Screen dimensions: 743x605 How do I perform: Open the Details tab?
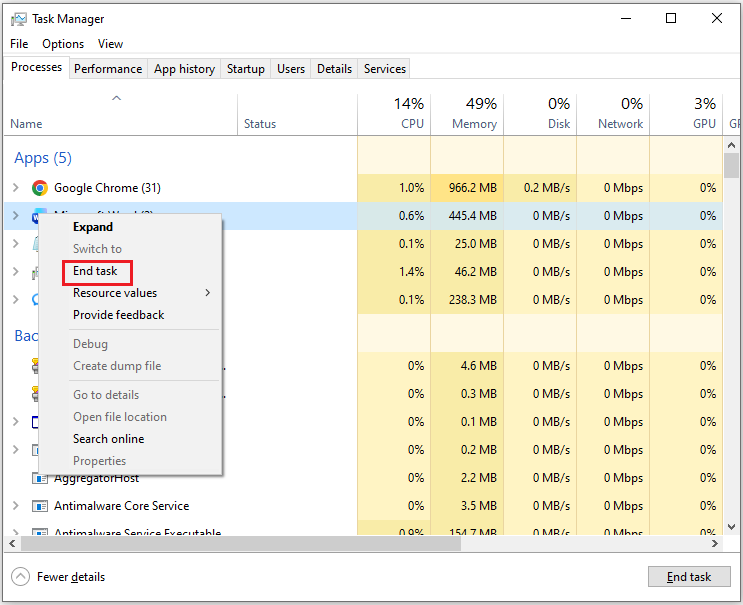(334, 69)
